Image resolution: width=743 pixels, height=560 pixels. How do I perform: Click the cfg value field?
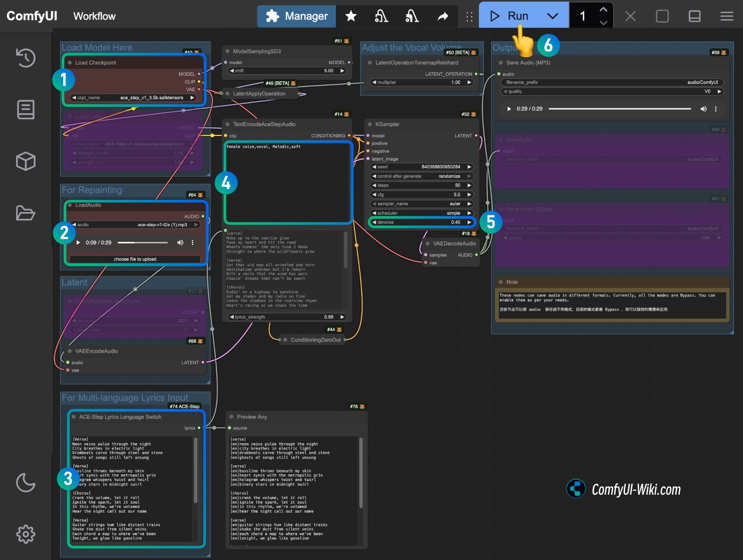pos(422,195)
